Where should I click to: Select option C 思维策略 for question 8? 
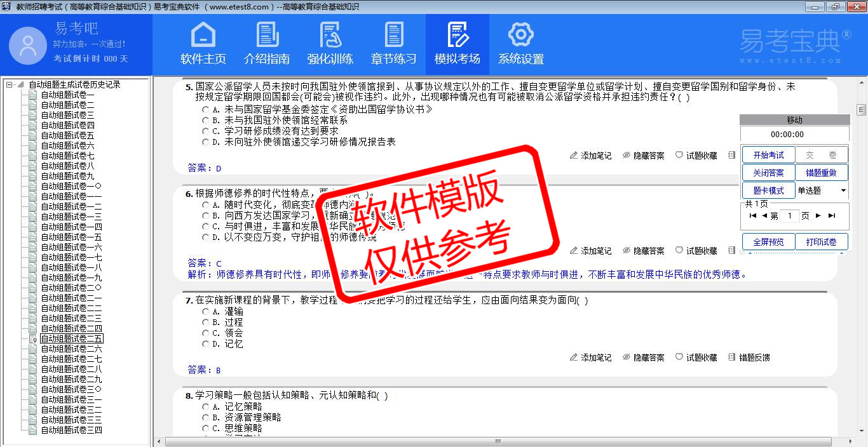[205, 428]
